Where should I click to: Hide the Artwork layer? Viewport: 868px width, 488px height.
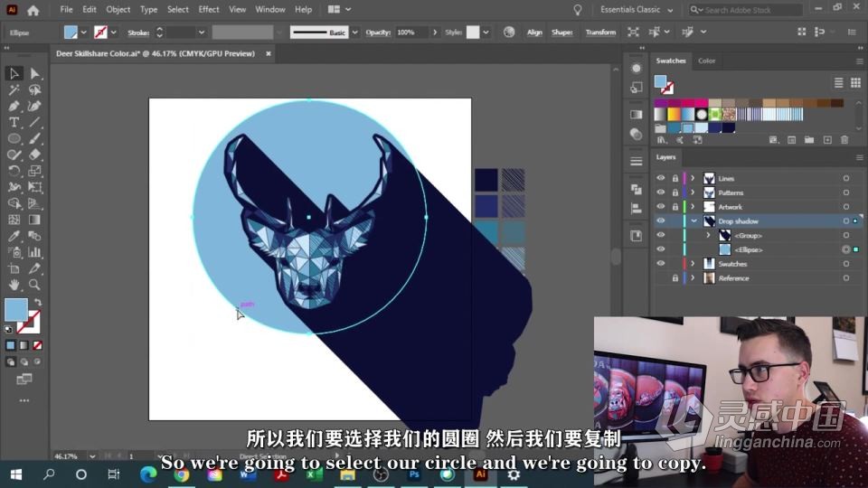point(660,206)
